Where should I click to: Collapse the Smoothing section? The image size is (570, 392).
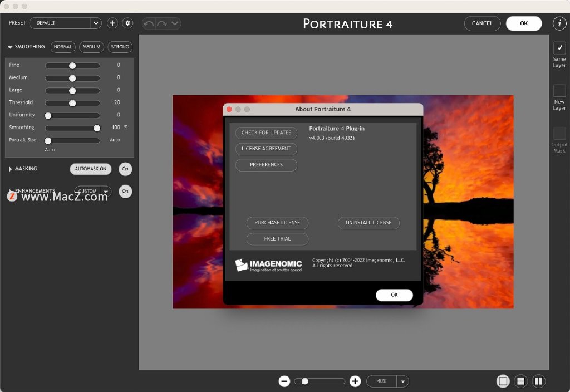tap(10, 47)
